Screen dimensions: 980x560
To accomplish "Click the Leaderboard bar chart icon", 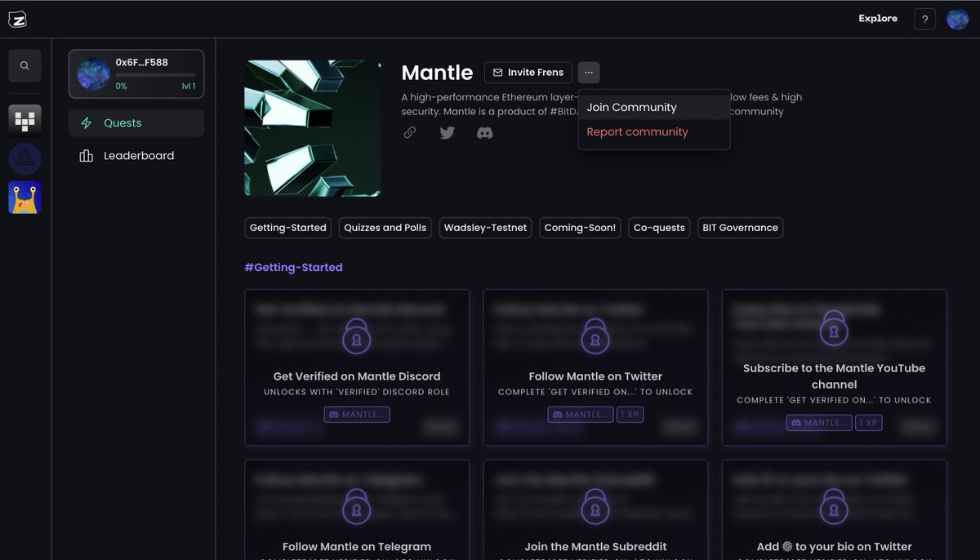I will click(86, 156).
